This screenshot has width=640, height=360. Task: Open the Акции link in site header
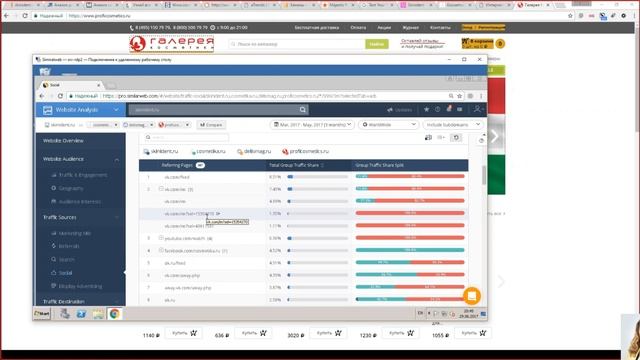(384, 28)
